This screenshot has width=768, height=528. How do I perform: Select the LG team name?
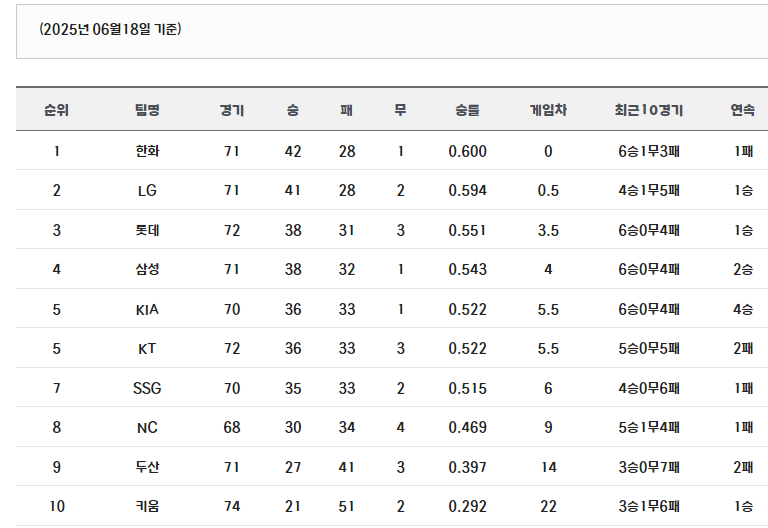[147, 190]
